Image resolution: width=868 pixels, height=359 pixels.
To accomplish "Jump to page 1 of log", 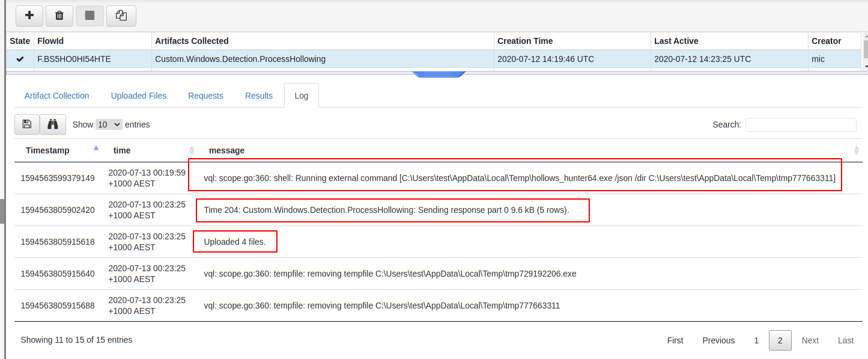I will tap(756, 340).
